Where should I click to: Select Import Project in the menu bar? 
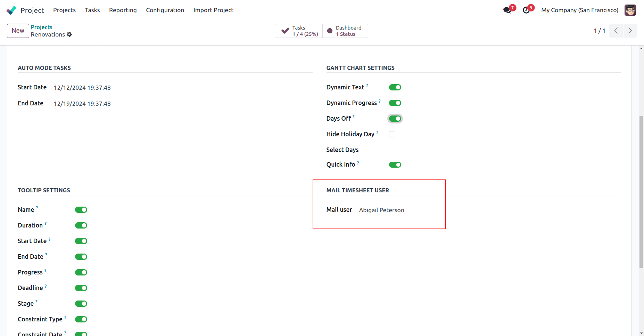pos(213,10)
